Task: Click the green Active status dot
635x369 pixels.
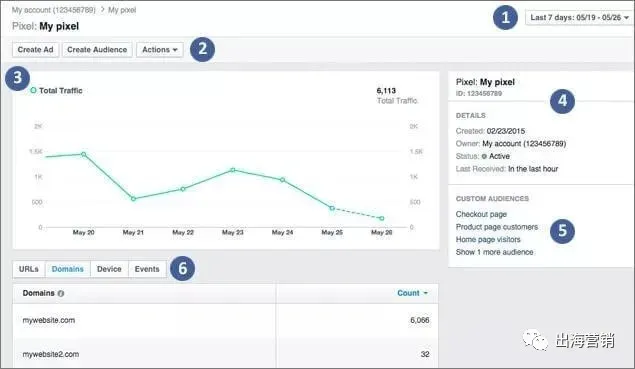Action: (x=484, y=156)
